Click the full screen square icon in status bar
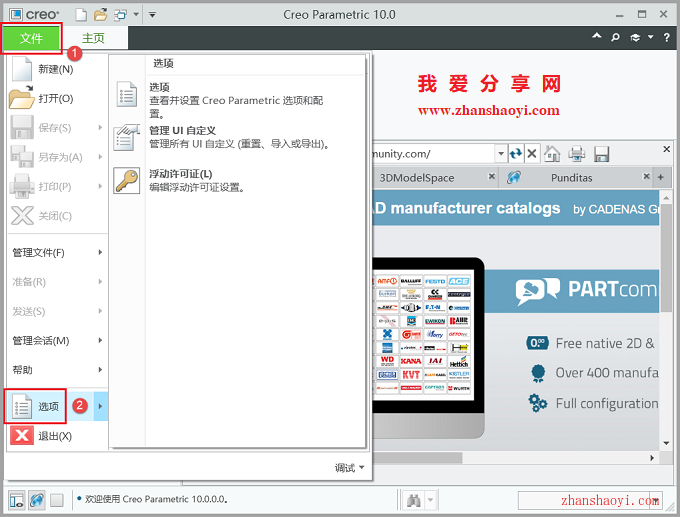Image resolution: width=680 pixels, height=517 pixels. [x=56, y=501]
